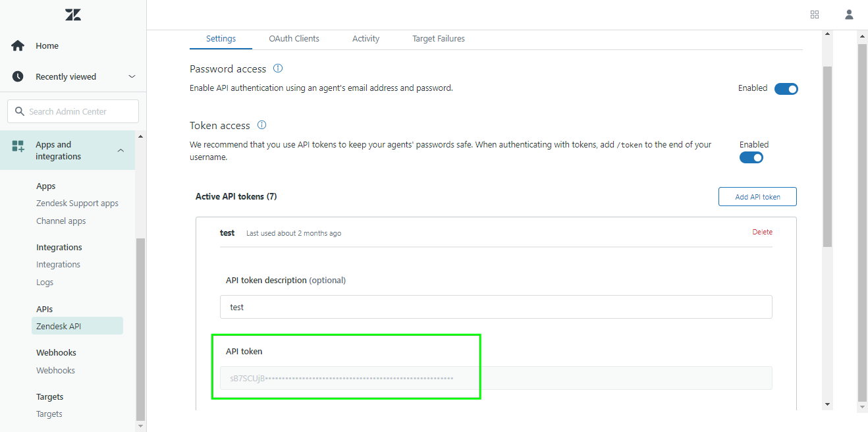Delete the test API token
The height and width of the screenshot is (432, 868).
point(763,232)
